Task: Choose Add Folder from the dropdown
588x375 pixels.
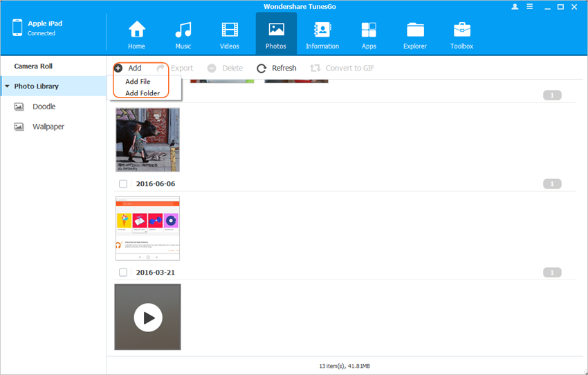Action: click(143, 93)
